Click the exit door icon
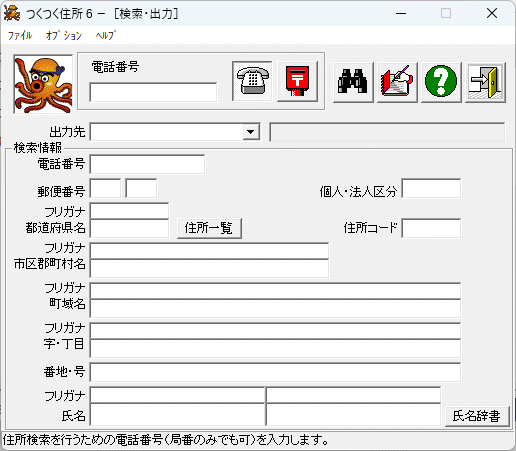 pyautogui.click(x=485, y=82)
